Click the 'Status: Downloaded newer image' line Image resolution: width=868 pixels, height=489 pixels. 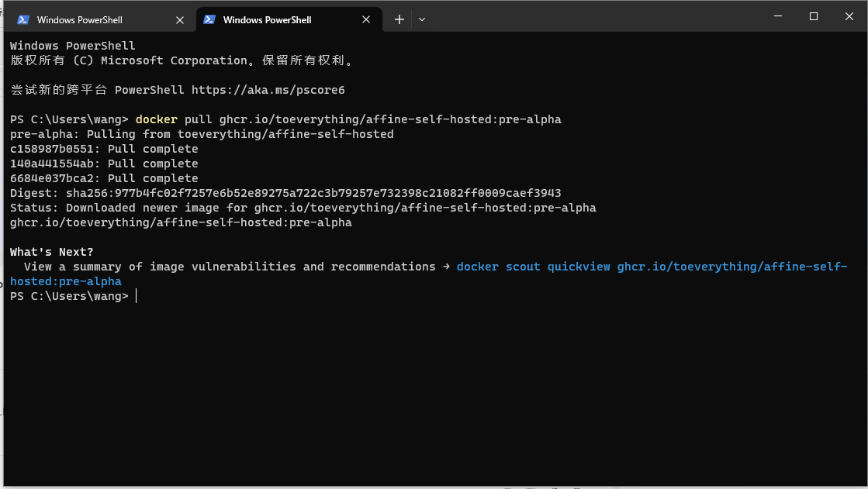tap(303, 208)
